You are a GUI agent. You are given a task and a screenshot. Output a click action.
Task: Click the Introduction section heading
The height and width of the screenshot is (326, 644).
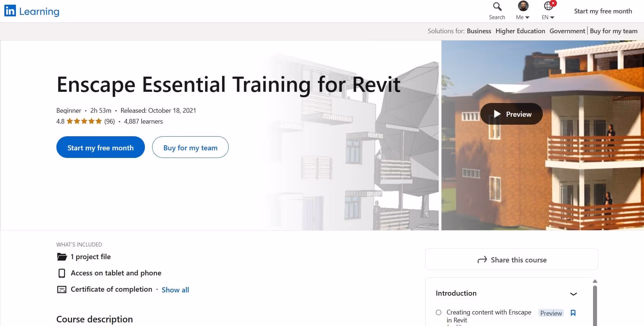pos(456,293)
